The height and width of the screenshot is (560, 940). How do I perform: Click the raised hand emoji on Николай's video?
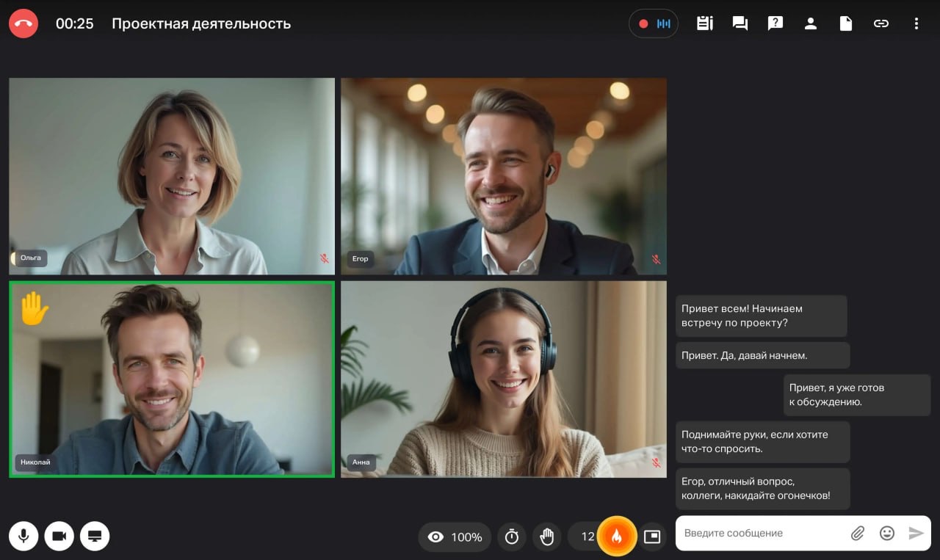pyautogui.click(x=34, y=309)
